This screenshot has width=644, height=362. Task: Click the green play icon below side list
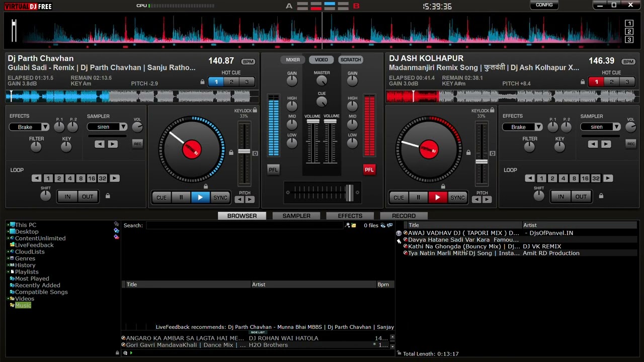click(131, 353)
